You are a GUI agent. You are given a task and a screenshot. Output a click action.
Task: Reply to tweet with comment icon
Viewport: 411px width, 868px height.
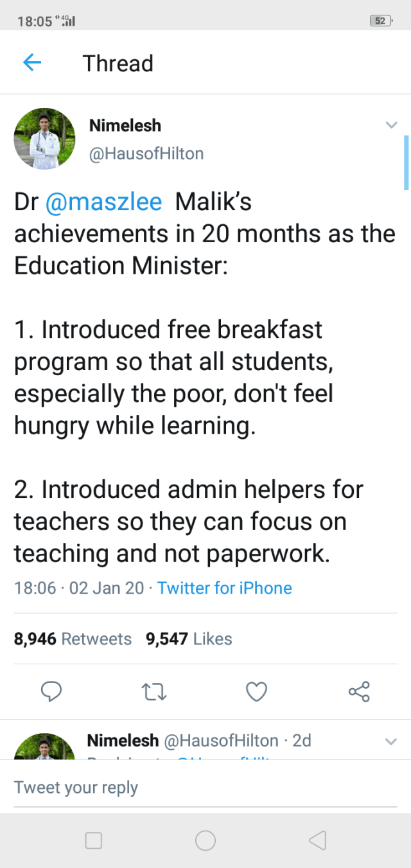[51, 691]
